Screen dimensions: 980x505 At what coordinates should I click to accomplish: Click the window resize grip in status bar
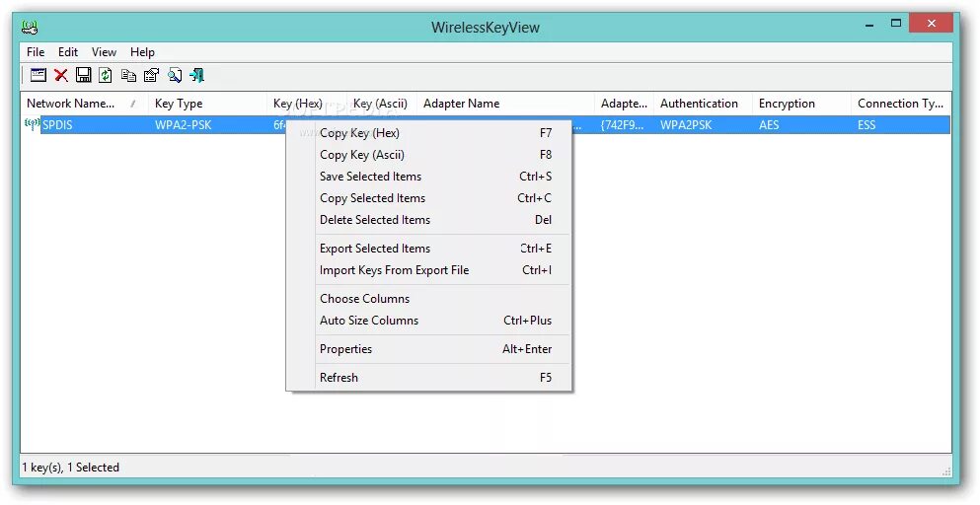[946, 471]
